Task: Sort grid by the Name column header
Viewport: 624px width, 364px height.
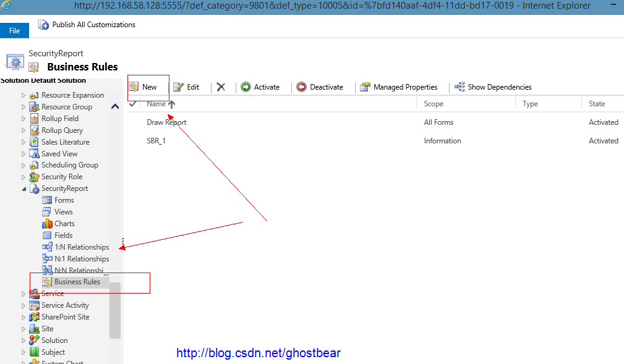Action: pyautogui.click(x=156, y=104)
